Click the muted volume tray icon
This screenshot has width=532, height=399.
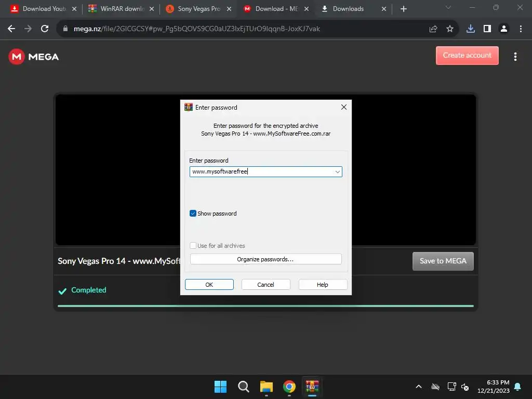click(465, 387)
